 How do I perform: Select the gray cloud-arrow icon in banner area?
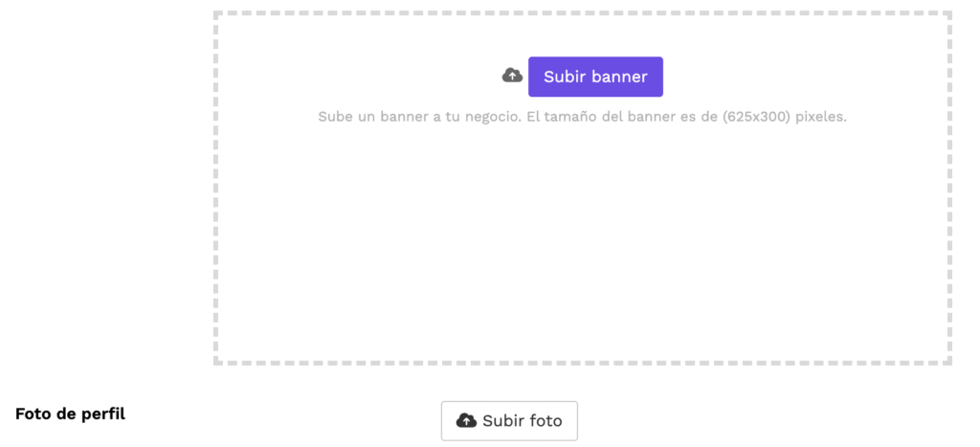(513, 76)
